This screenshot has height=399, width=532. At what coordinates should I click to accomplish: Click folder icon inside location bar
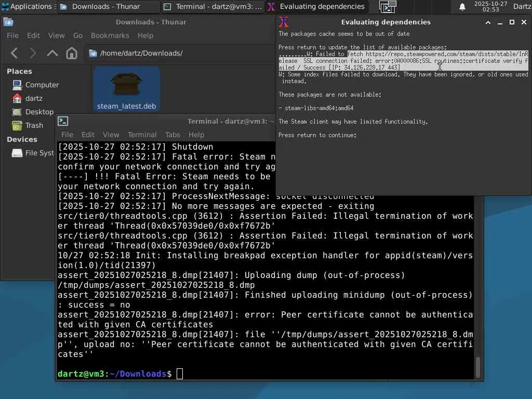pyautogui.click(x=92, y=54)
